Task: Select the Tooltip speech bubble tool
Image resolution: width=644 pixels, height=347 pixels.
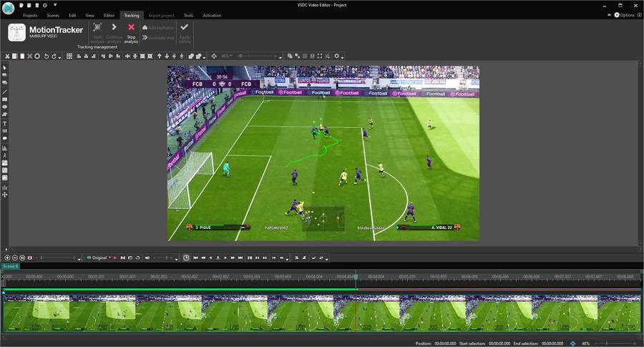Action: (x=4, y=138)
